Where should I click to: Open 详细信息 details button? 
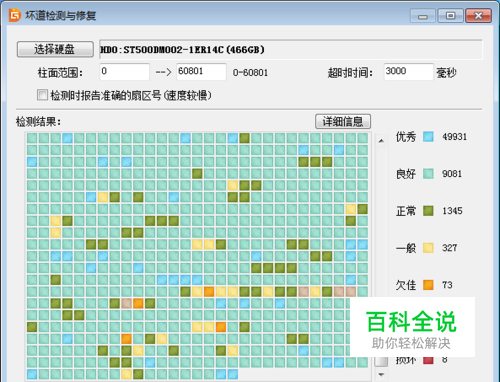click(x=343, y=121)
